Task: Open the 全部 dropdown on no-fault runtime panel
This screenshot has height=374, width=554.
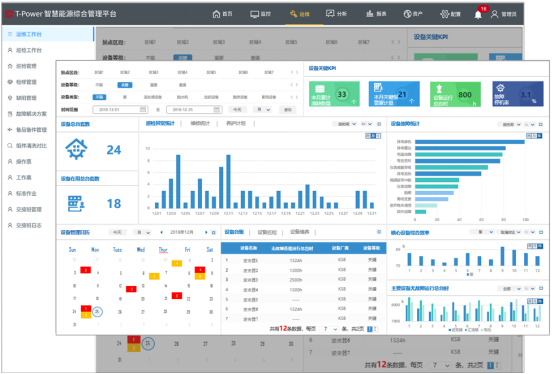Action: click(509, 289)
